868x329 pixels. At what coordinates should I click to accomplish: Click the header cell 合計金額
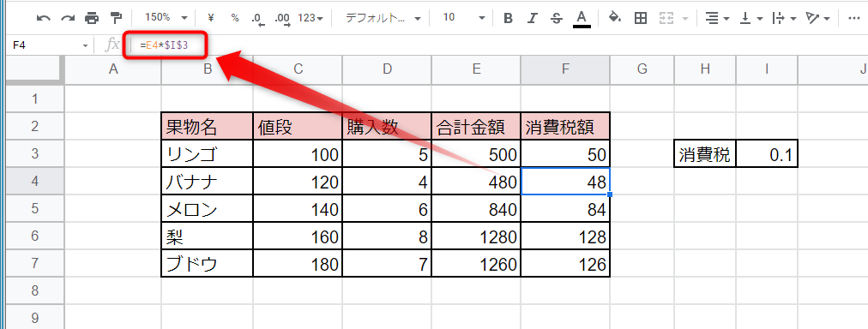click(476, 127)
